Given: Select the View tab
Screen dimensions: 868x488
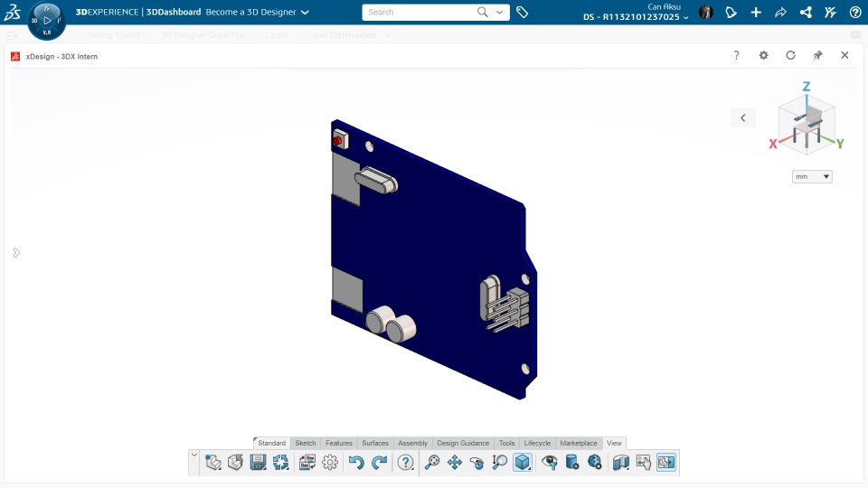Looking at the screenshot, I should tap(614, 443).
